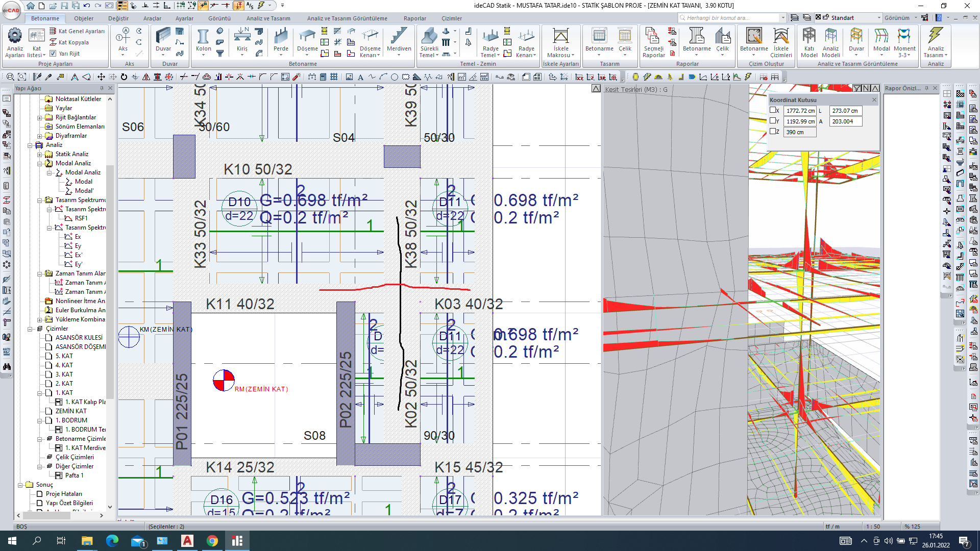Collapse the Sonuç tree node
The height and width of the screenshot is (551, 980).
[x=20, y=485]
